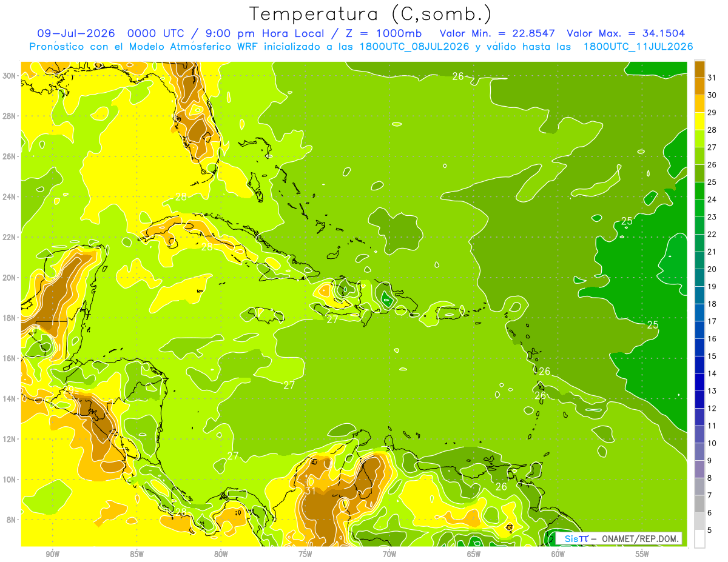Click the '60W' longitude label
728x562 pixels.
click(558, 554)
